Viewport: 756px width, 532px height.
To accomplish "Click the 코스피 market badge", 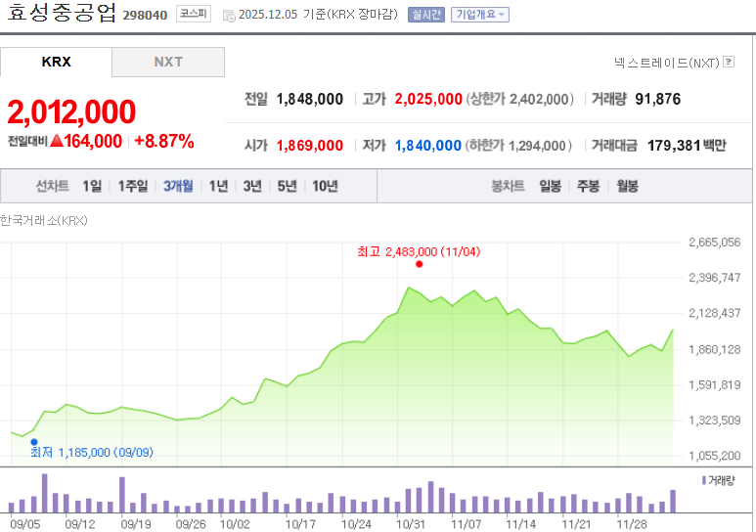I will point(194,14).
